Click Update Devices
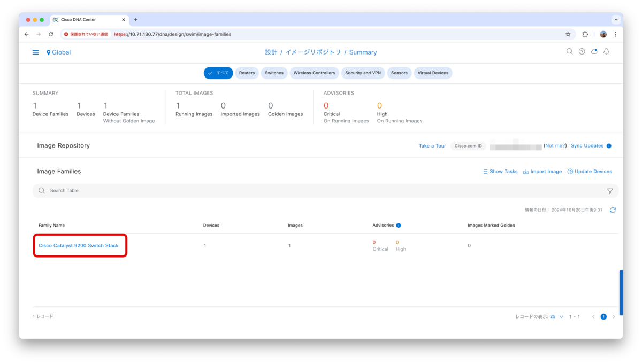The width and height of the screenshot is (642, 364). (x=590, y=172)
